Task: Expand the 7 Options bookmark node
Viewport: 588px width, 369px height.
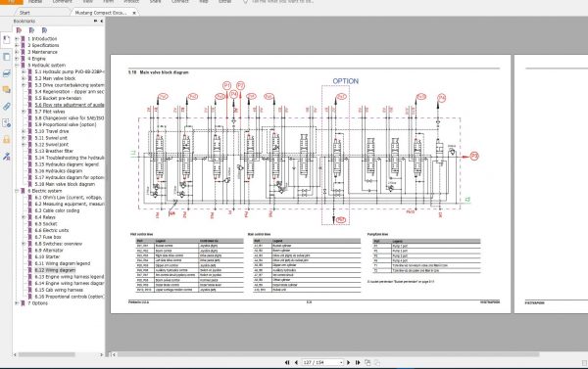Action: point(17,303)
